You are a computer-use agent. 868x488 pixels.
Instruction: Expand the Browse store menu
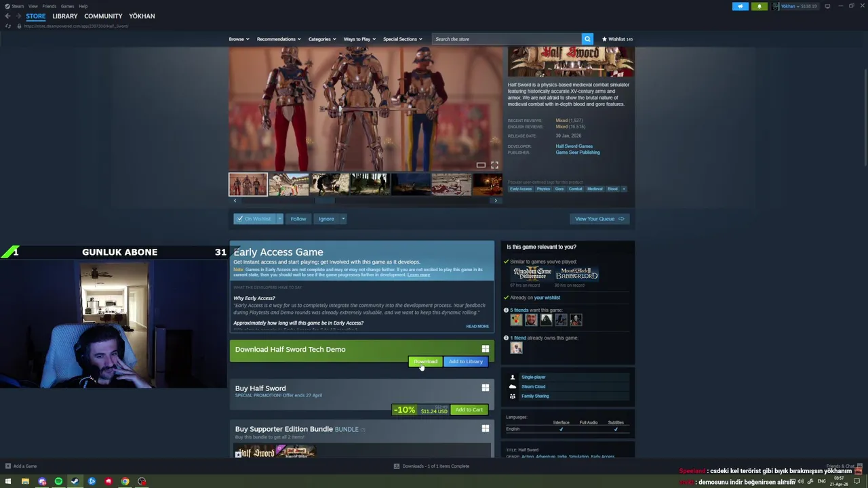[239, 39]
